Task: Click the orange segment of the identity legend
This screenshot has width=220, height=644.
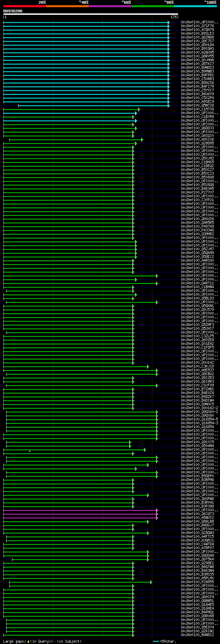Action: [67, 6]
